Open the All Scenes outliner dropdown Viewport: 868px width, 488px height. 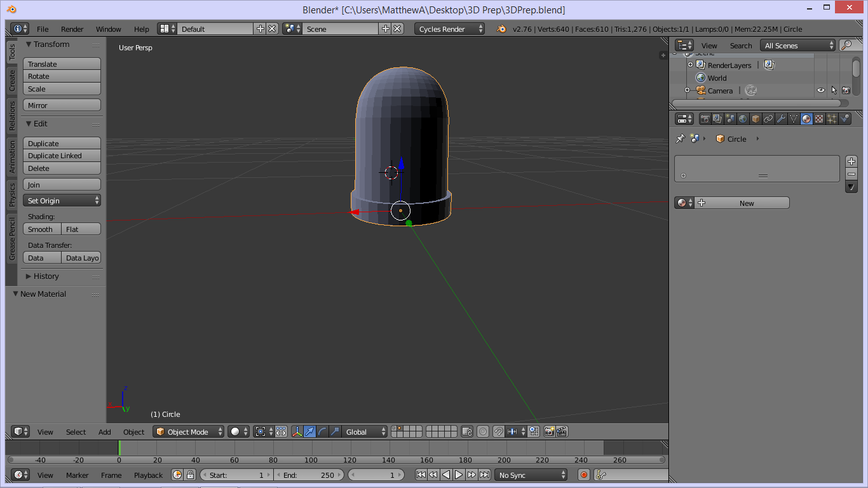click(x=797, y=45)
